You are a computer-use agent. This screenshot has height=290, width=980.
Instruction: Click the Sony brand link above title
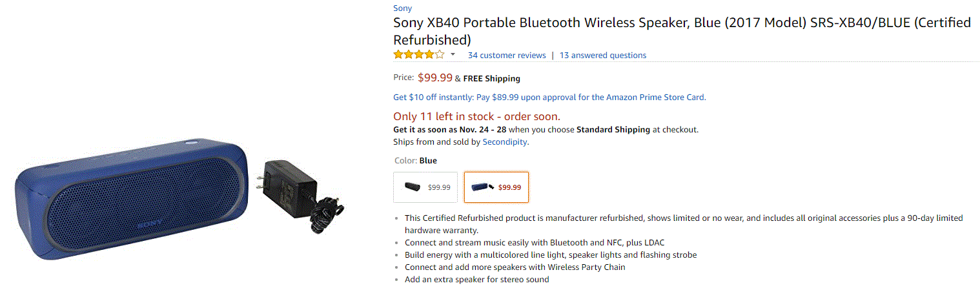tap(402, 8)
